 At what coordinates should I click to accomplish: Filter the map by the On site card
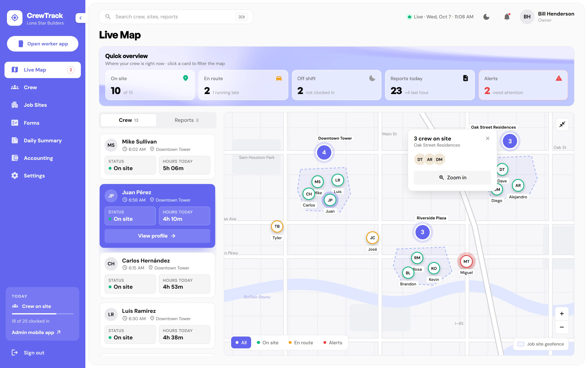coord(150,85)
